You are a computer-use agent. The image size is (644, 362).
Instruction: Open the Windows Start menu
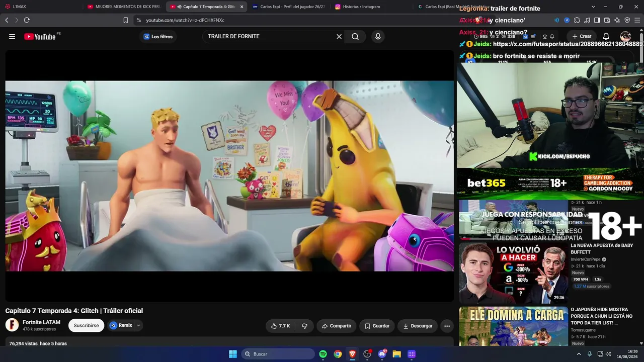[233, 354]
